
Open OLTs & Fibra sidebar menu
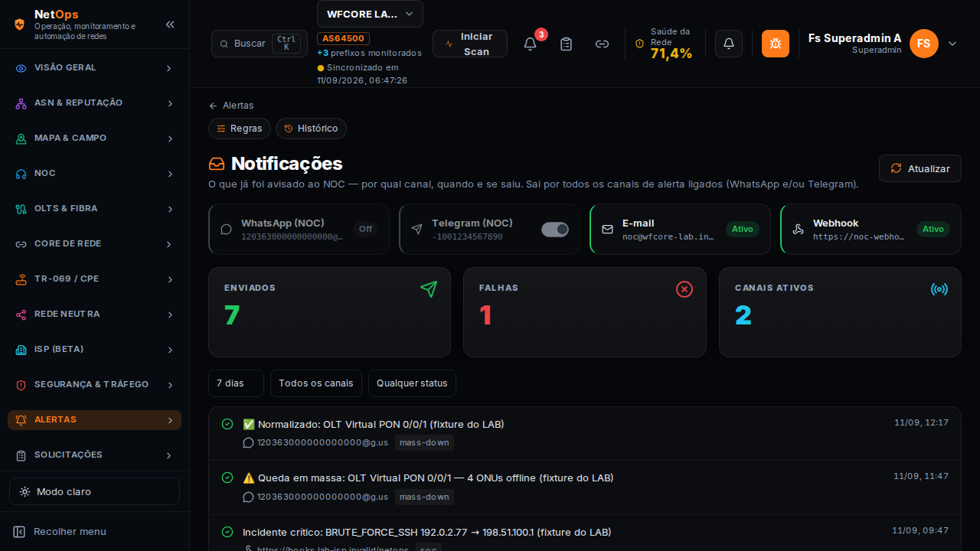[x=94, y=209]
